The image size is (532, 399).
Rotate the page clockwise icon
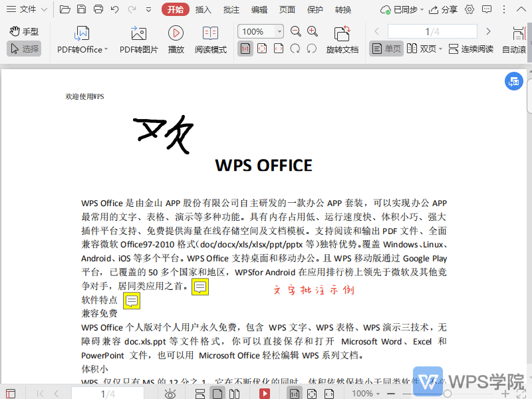pyautogui.click(x=295, y=49)
